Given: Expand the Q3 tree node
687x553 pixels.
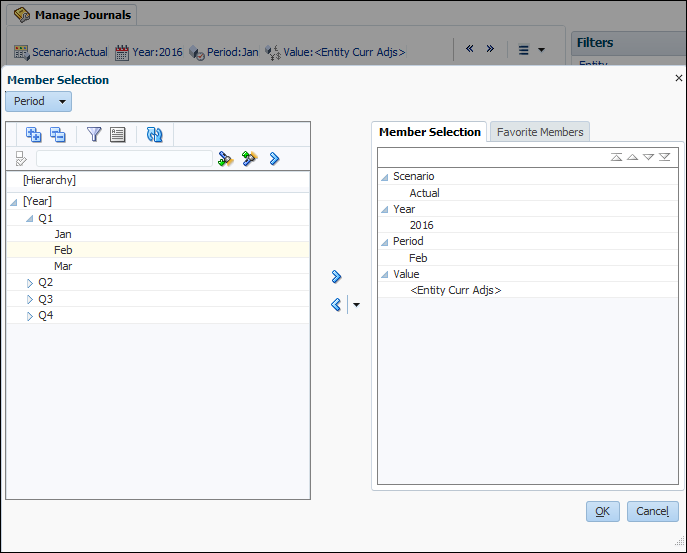Looking at the screenshot, I should tap(30, 300).
